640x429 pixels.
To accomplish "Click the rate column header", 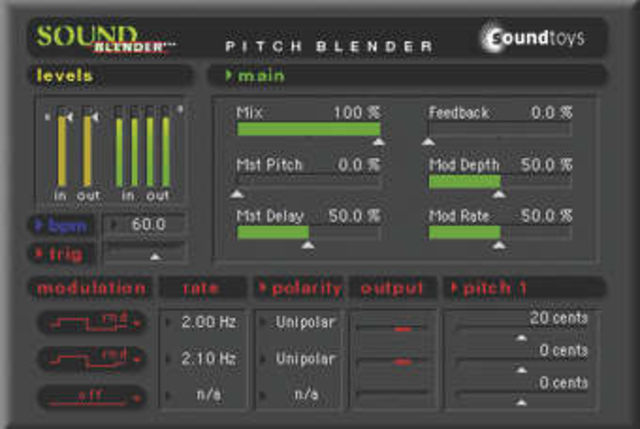I will click(x=201, y=288).
